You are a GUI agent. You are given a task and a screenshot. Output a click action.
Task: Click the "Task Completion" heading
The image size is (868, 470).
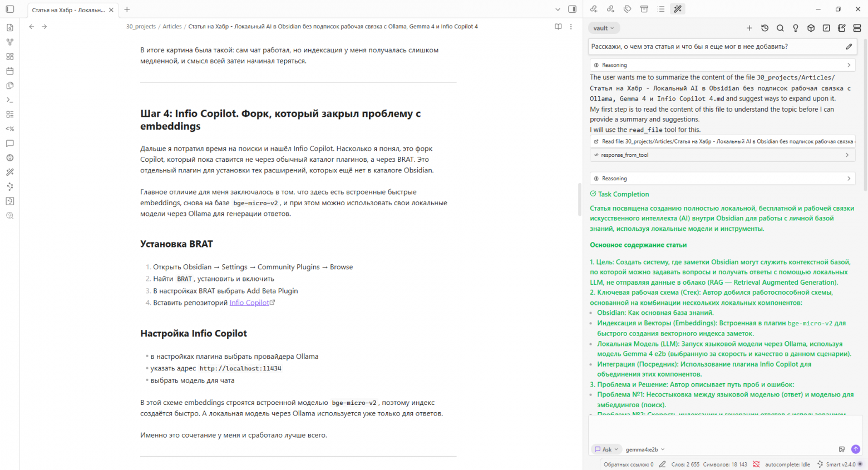(x=623, y=194)
